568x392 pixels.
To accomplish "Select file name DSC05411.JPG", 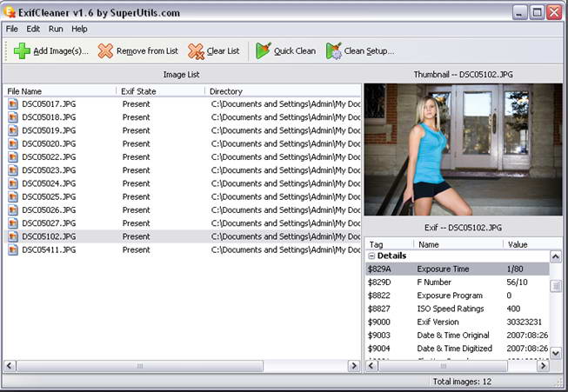I will 49,249.
